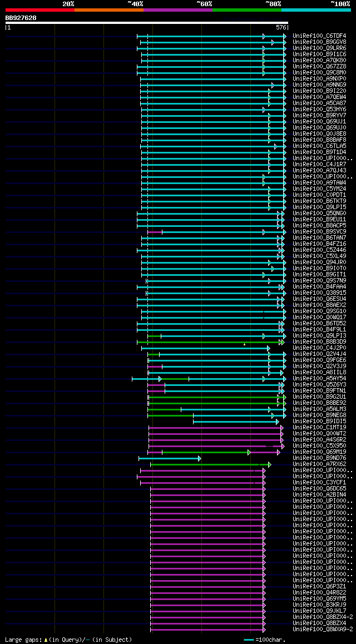The width and height of the screenshot is (356, 644).
Task: Select the UniRef100_A5AY54 label
Action: 319,379
